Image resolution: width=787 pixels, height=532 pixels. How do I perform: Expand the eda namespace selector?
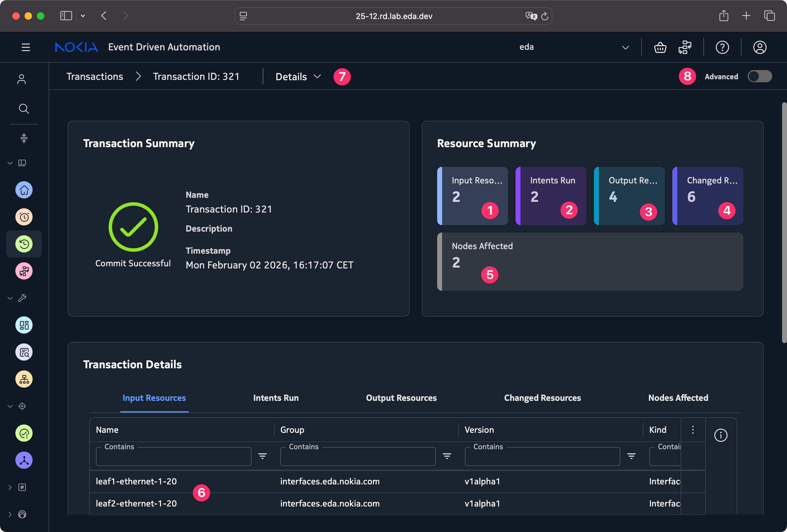[x=625, y=47]
